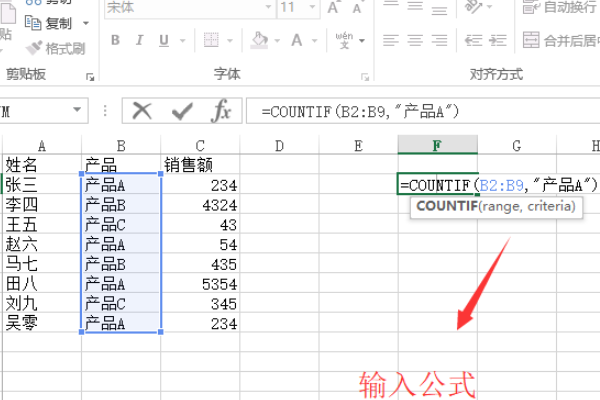Cancel formula entry with X button
Screen dimensions: 600x400
142,111
